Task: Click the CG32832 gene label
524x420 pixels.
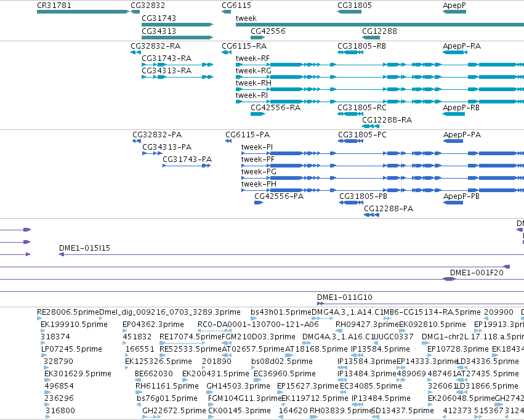Action: pyautogui.click(x=148, y=6)
